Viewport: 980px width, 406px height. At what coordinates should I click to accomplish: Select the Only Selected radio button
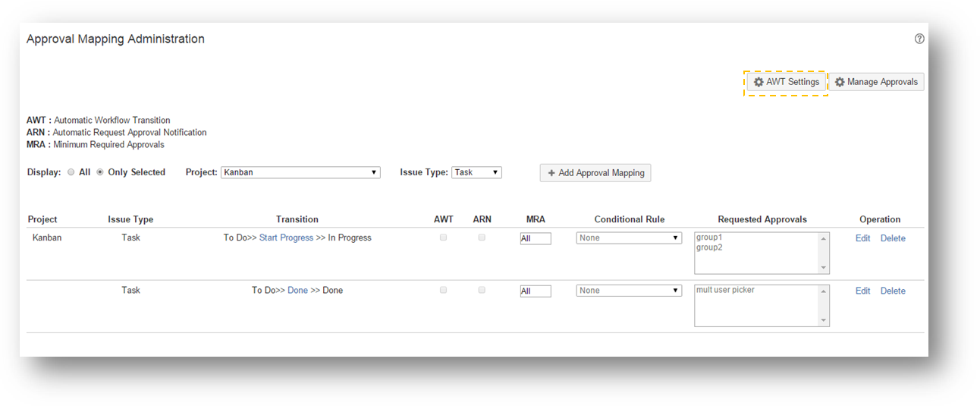click(100, 172)
